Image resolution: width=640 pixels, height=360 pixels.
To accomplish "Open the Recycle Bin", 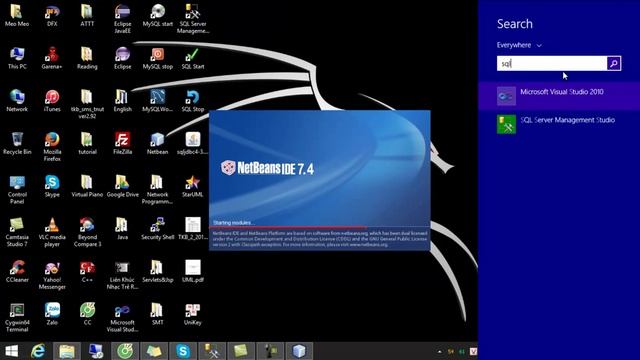I will point(17,143).
